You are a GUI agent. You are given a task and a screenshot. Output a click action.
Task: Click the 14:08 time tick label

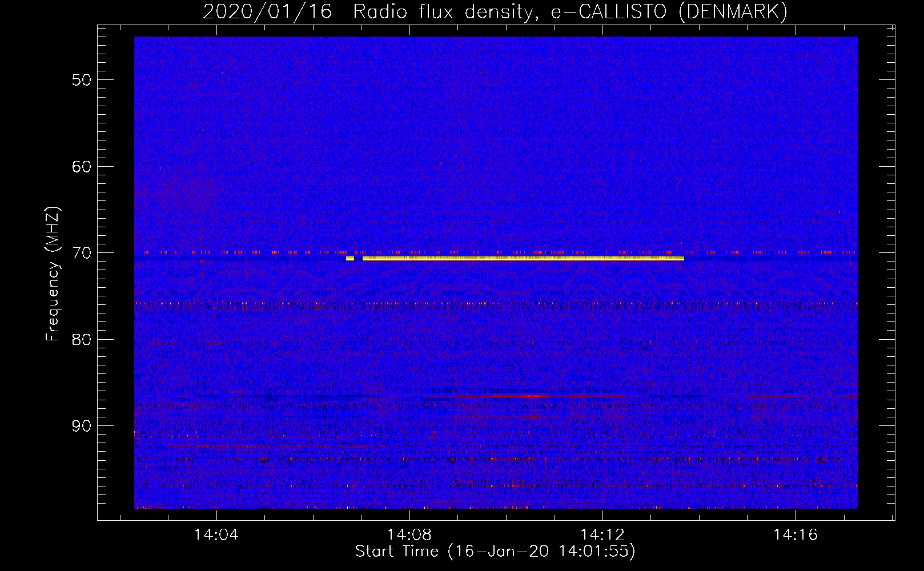point(409,535)
